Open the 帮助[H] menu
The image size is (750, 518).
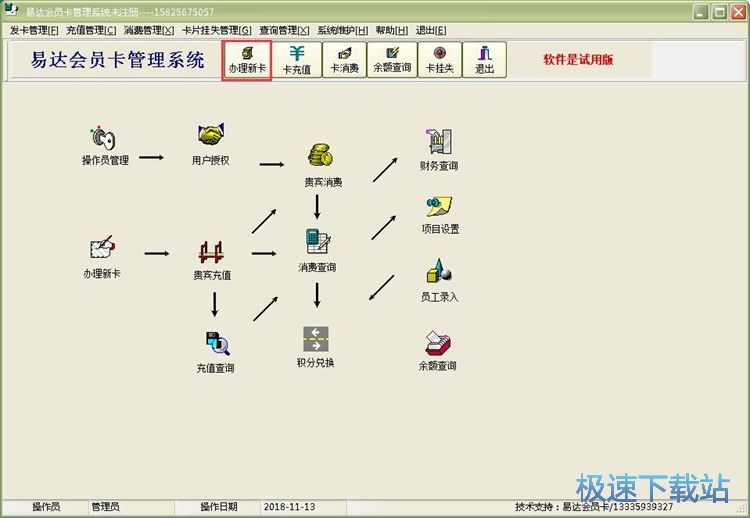(392, 30)
